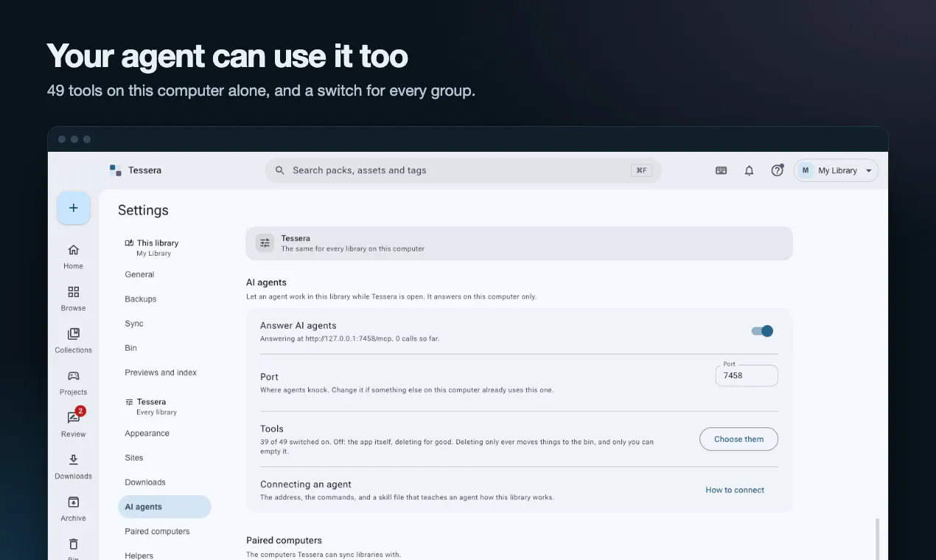The width and height of the screenshot is (936, 560).
Task: Click the How to connect link
Action: click(735, 490)
